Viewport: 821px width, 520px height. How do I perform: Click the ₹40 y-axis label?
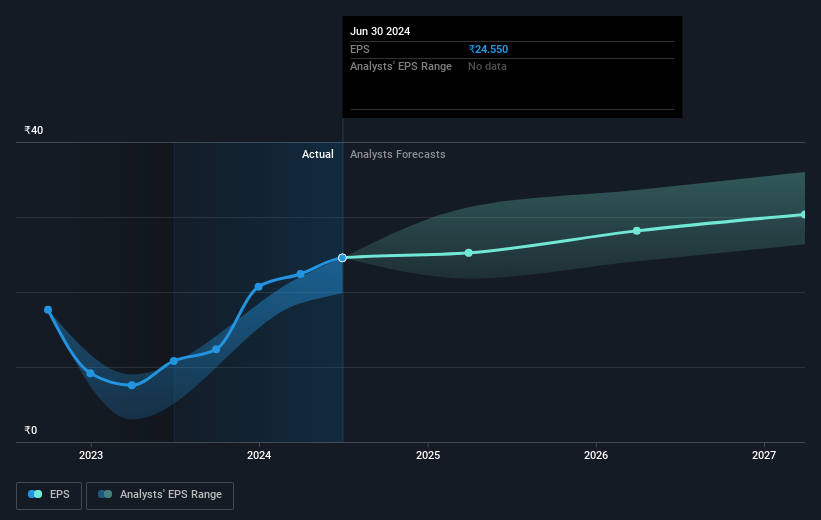34,130
